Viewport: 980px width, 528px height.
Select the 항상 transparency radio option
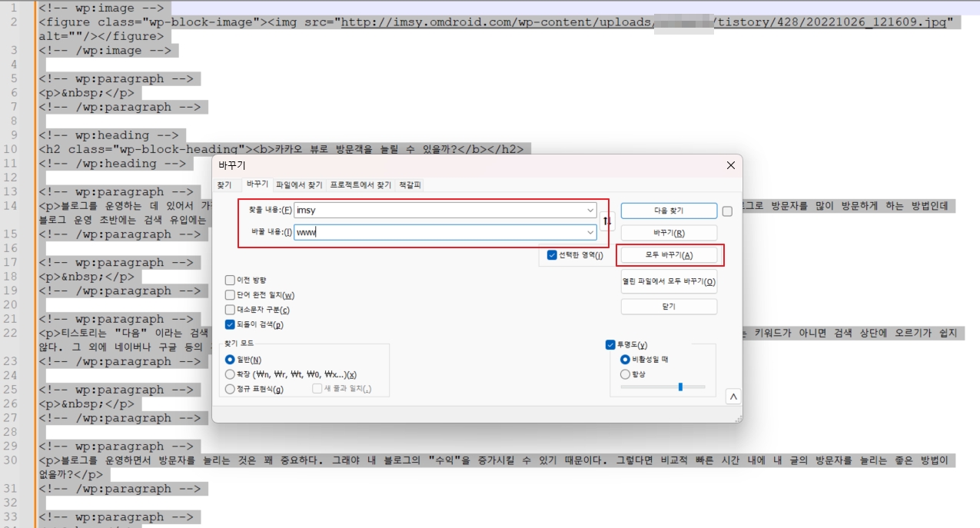pos(626,374)
